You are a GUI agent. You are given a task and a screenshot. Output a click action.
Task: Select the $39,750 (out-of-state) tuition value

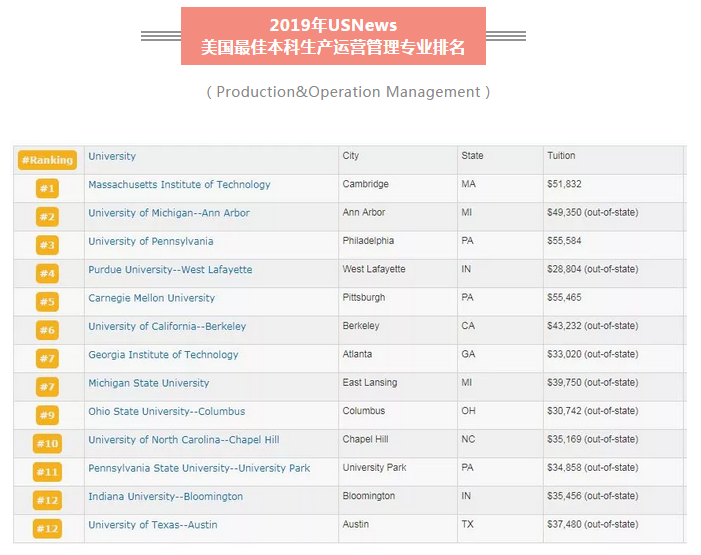[593, 383]
